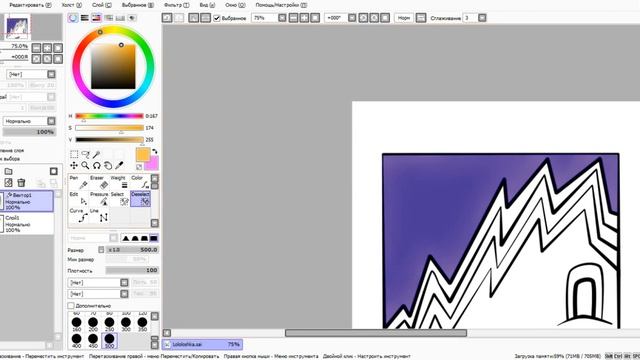Zoom out in navigator panel
Viewport: 640px width, 360px height.
point(36,48)
